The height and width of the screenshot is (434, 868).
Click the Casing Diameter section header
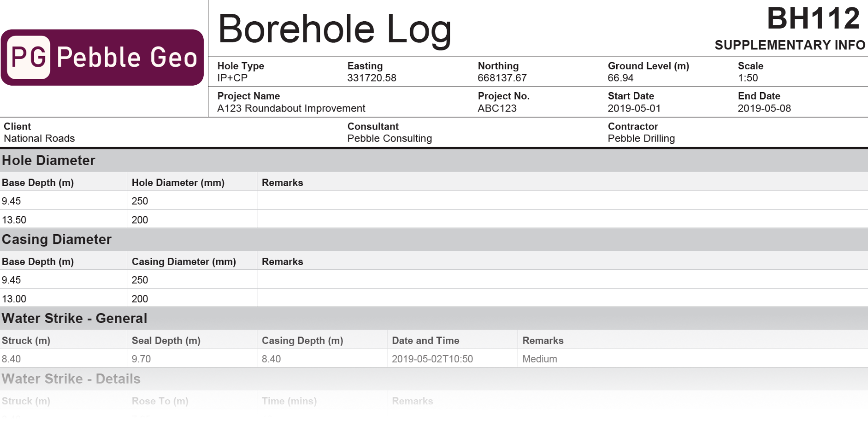(434, 240)
